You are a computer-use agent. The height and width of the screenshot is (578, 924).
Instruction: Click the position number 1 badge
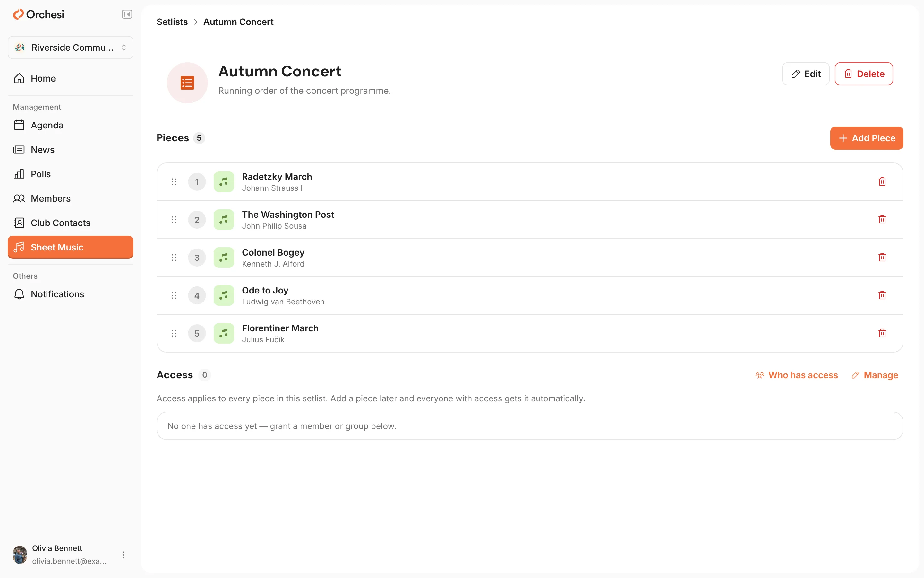pos(197,181)
